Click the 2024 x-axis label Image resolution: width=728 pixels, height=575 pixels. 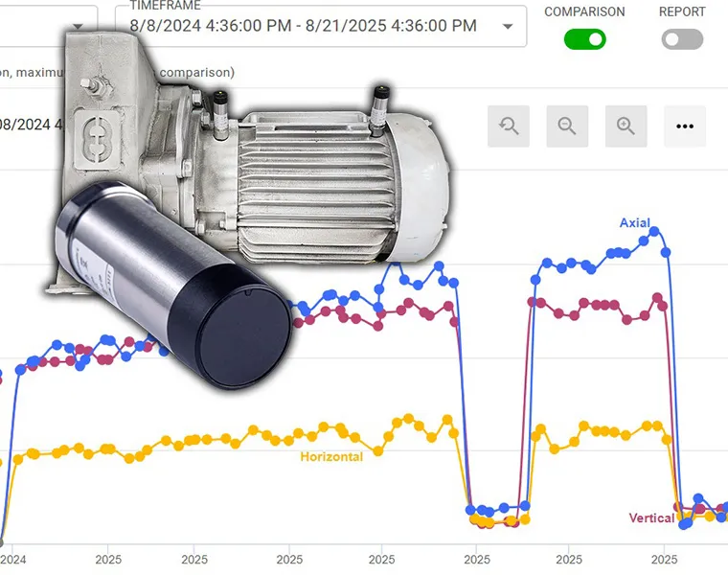[x=13, y=560]
